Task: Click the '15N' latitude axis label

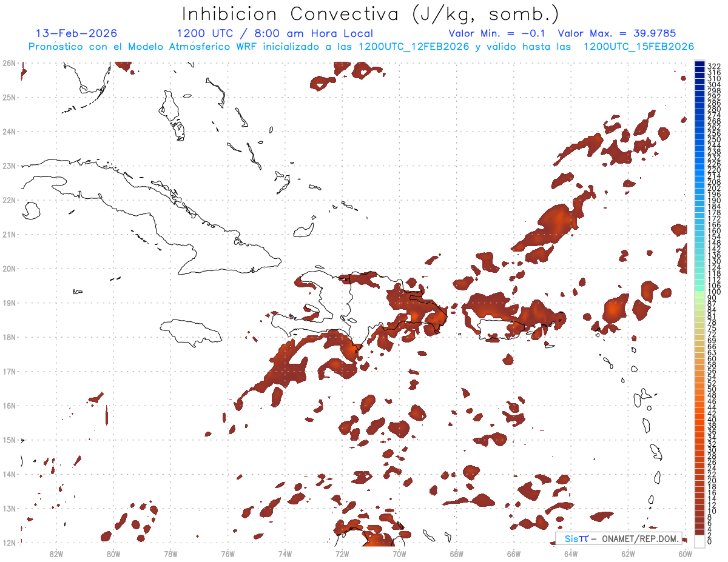Action: (x=8, y=440)
